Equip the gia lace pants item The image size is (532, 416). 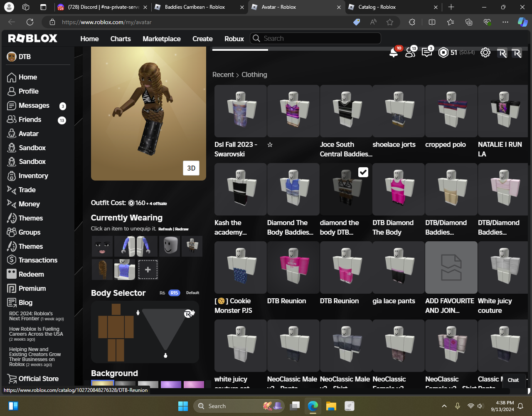399,268
